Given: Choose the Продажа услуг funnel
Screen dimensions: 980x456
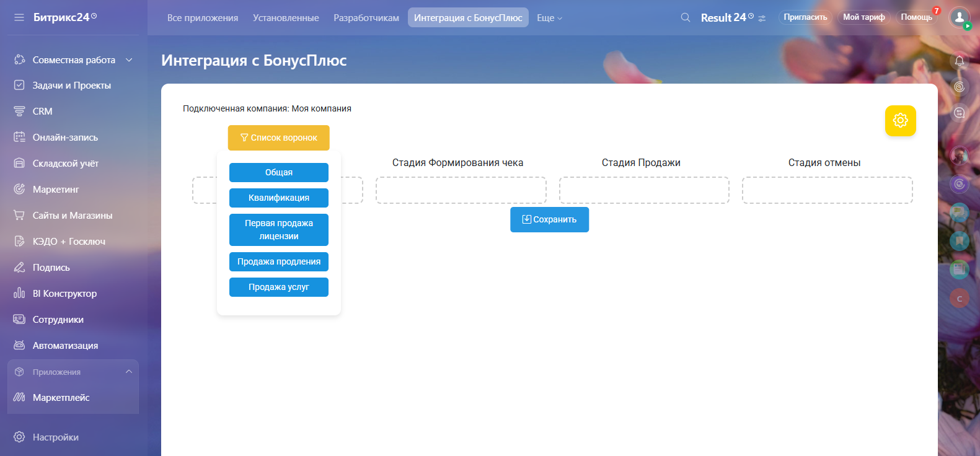Looking at the screenshot, I should click(x=279, y=287).
